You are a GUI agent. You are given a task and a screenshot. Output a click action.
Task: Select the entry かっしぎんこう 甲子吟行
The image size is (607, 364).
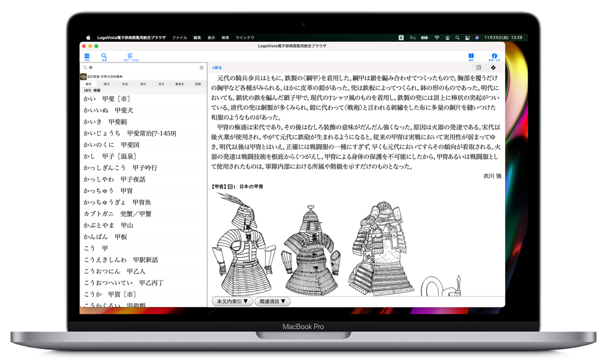coord(143,167)
